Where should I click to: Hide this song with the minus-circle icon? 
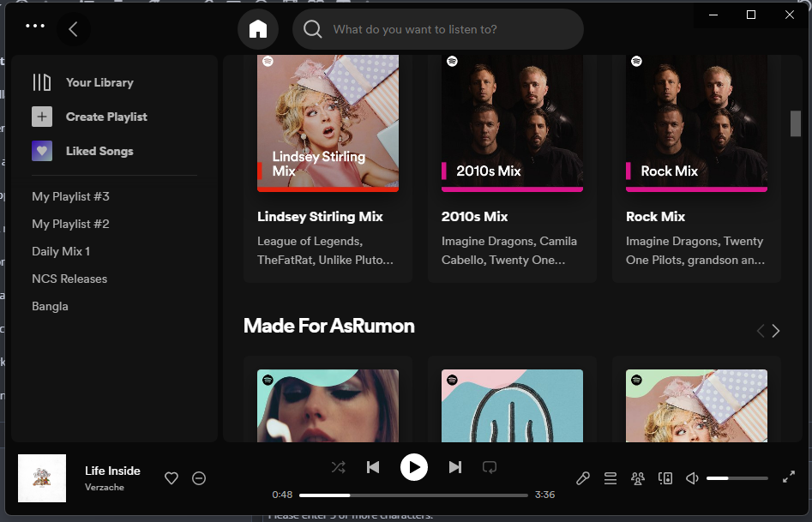[199, 478]
